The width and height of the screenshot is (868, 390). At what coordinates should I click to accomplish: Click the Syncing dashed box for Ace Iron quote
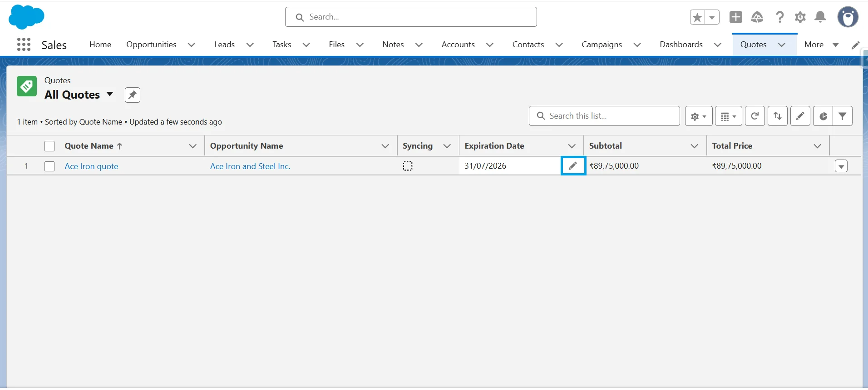pyautogui.click(x=408, y=166)
